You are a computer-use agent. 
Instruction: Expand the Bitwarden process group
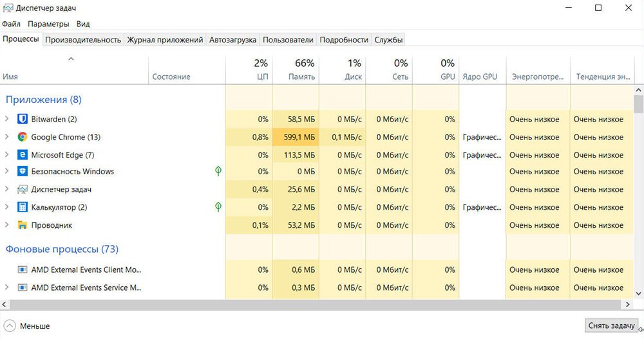[x=6, y=119]
